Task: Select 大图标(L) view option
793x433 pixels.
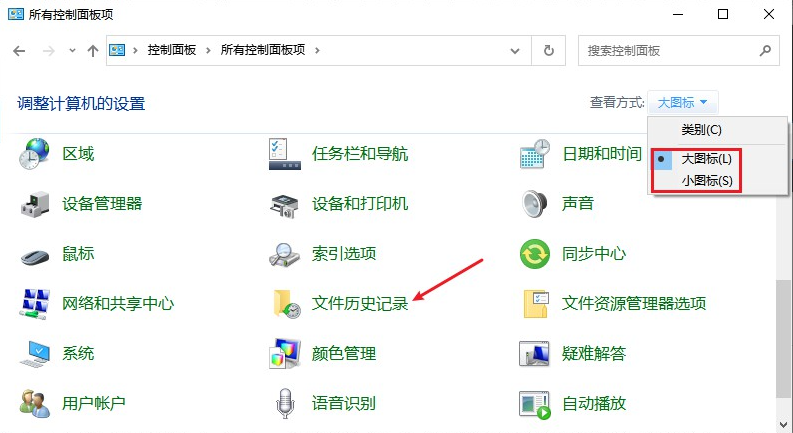Action: pos(707,159)
